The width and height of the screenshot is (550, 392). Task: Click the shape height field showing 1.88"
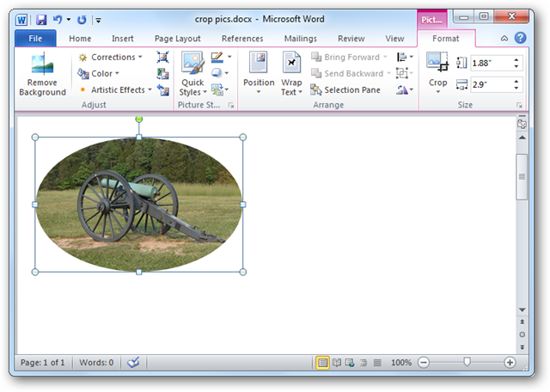tap(492, 63)
